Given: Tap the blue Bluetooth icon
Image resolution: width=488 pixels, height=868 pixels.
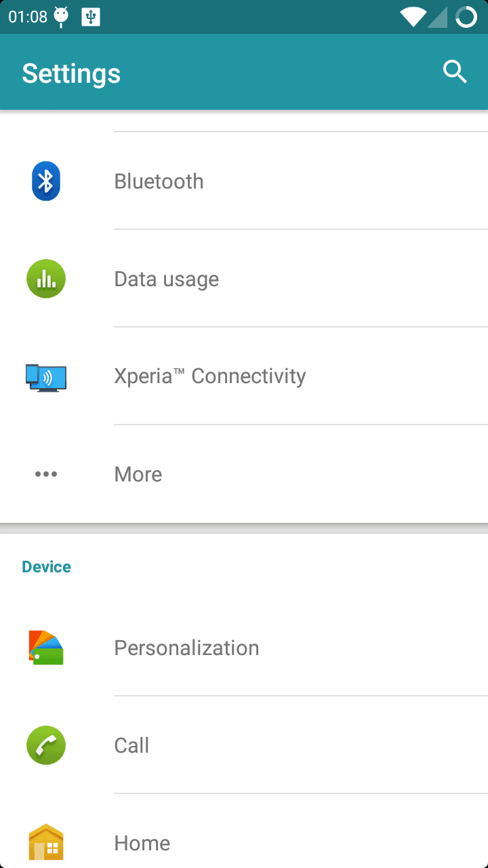Looking at the screenshot, I should (x=46, y=181).
